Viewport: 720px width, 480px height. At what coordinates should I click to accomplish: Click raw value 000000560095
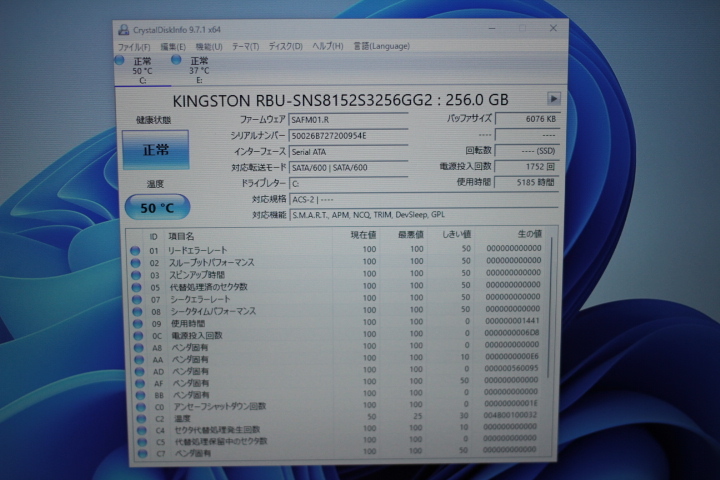(x=511, y=368)
